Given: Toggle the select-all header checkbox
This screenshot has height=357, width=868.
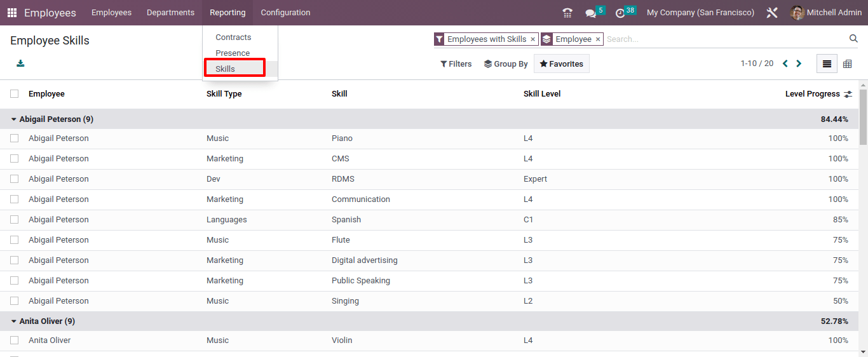Looking at the screenshot, I should (15, 94).
